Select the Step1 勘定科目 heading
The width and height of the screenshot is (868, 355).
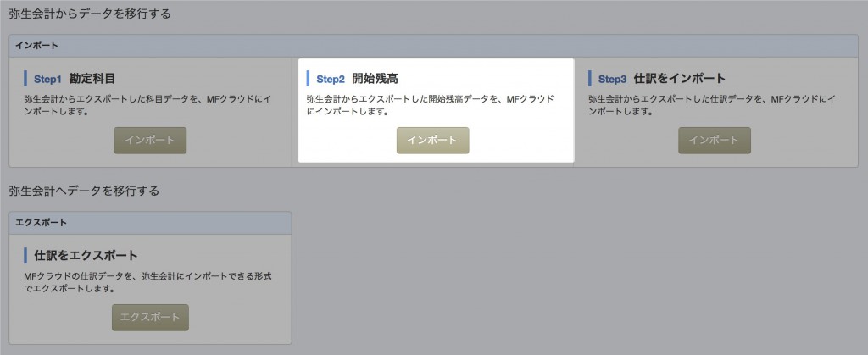click(x=75, y=79)
